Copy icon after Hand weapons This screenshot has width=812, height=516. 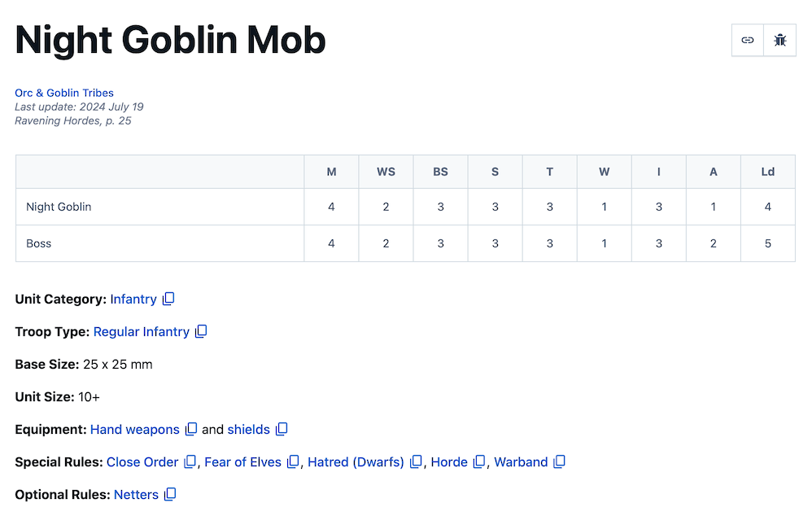click(191, 430)
